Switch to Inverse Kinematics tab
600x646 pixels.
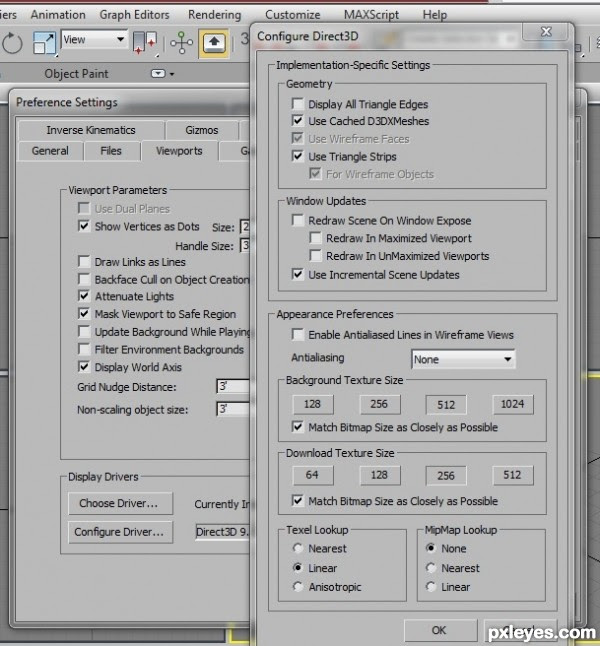91,130
